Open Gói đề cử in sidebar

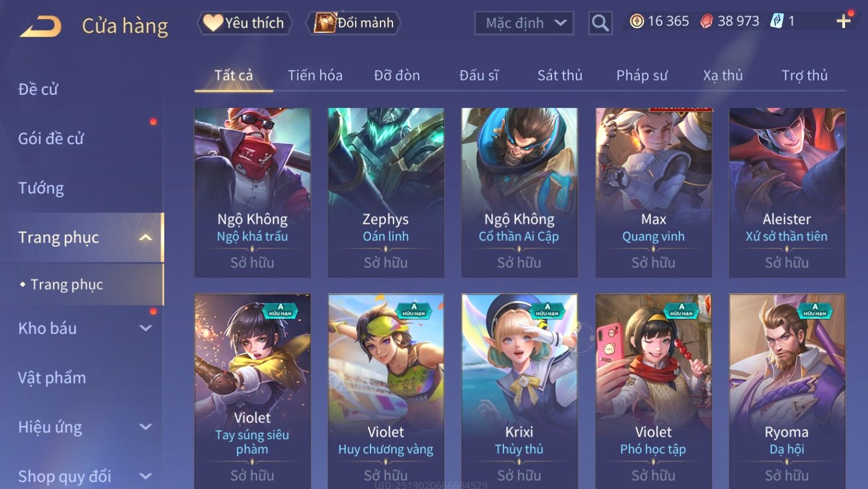point(51,138)
